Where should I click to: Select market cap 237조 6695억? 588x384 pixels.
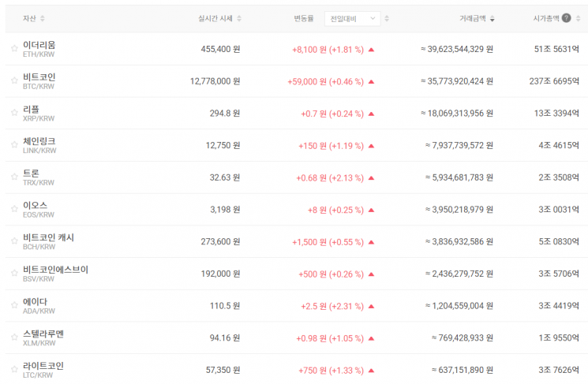tap(554, 81)
